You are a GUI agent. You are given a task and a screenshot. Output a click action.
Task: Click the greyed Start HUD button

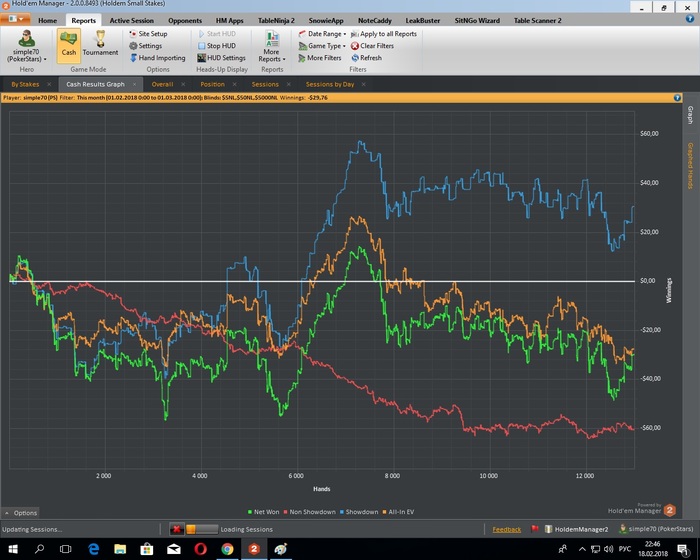point(217,33)
